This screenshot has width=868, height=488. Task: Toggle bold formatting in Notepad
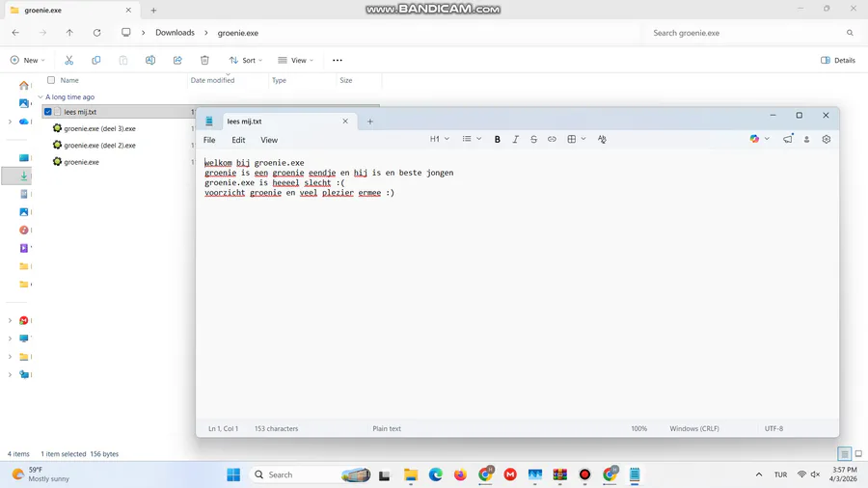click(497, 140)
